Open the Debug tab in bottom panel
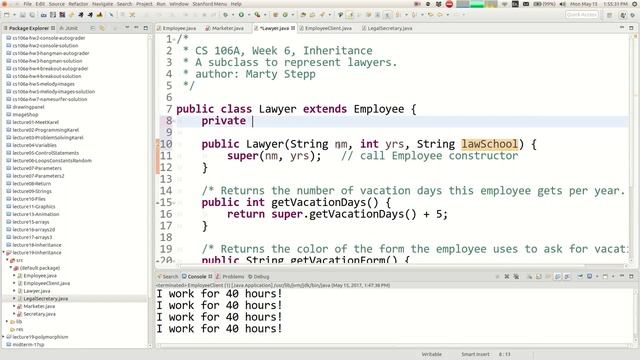Screen dimensions: 640x360 (x=259, y=276)
